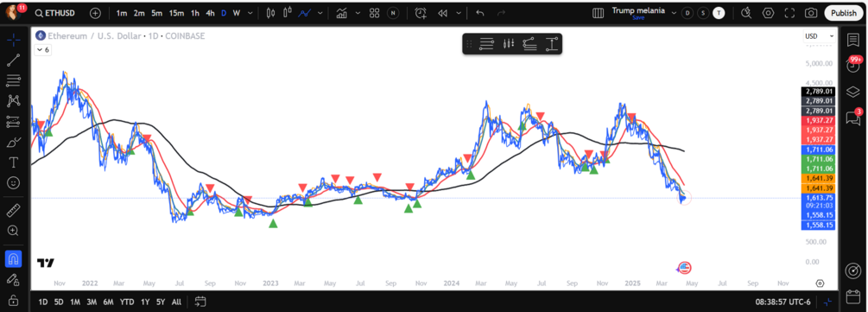Toggle the highlighted T sync circle
Screen dimensions: 868x312
(x=719, y=13)
